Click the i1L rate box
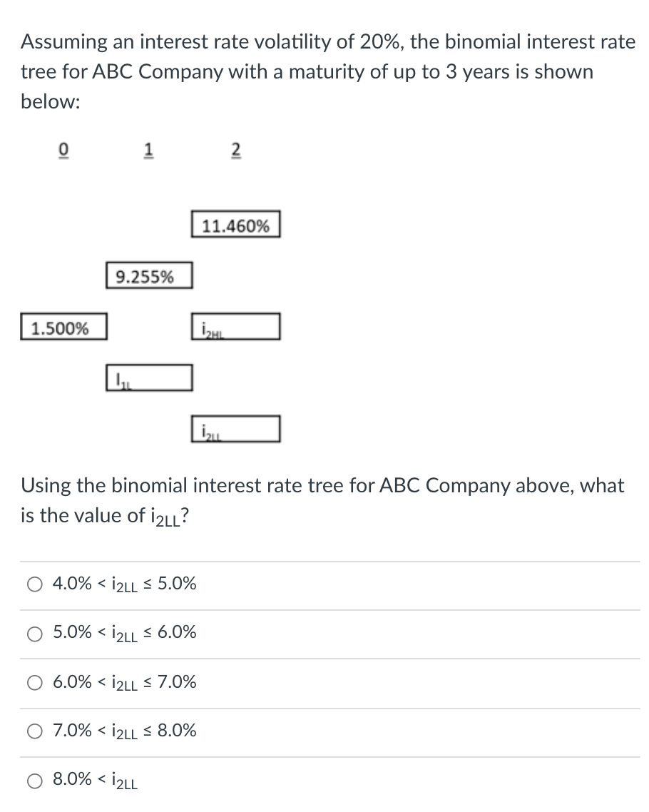649x812 pixels. (148, 377)
